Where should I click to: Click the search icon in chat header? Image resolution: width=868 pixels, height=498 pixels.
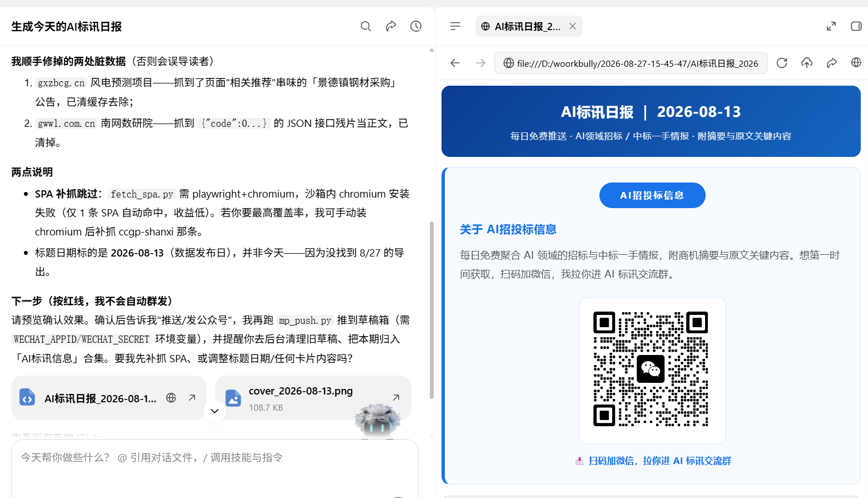click(x=366, y=26)
